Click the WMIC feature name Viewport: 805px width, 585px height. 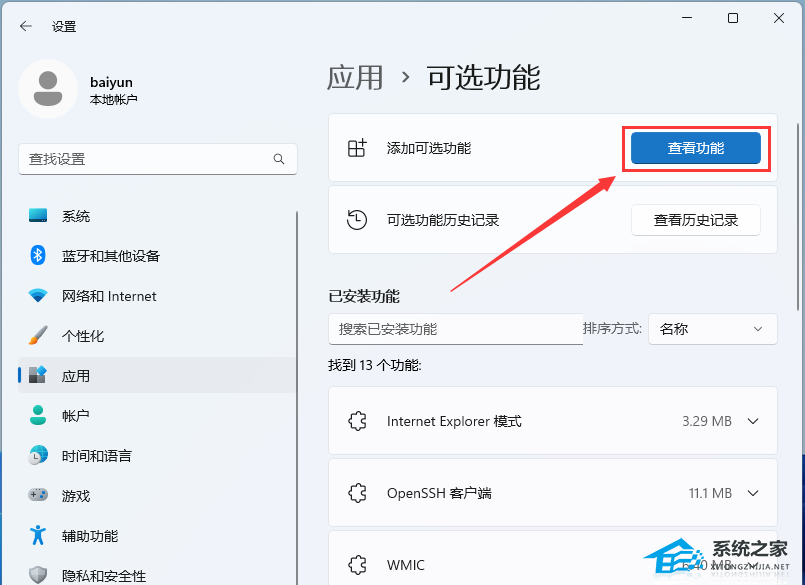tap(406, 565)
